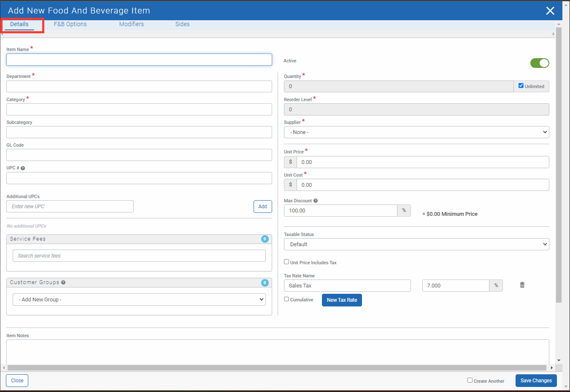Click the Max Discount help icon
The width and height of the screenshot is (570, 392).
[x=316, y=201]
